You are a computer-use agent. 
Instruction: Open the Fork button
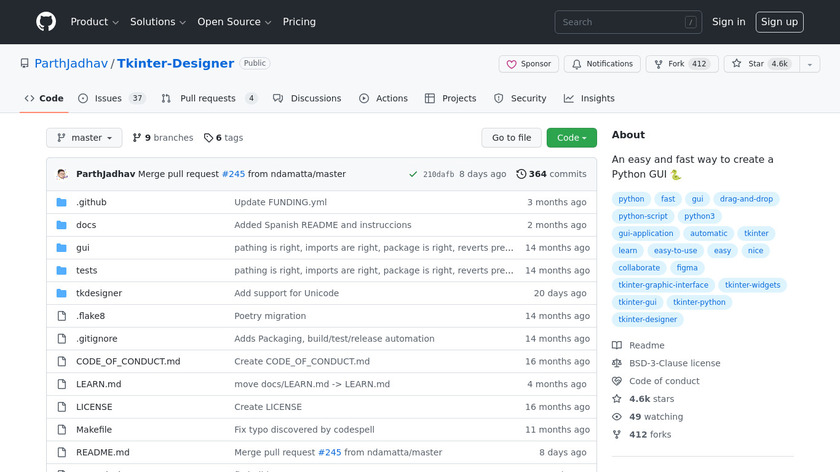(680, 64)
